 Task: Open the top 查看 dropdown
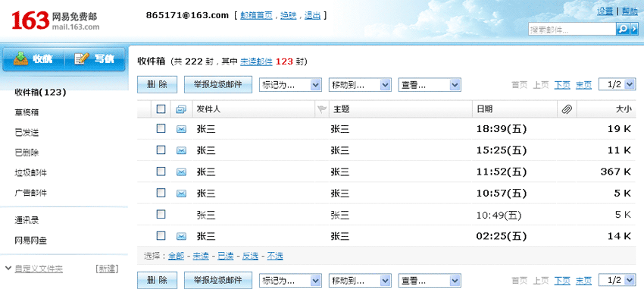(x=430, y=85)
